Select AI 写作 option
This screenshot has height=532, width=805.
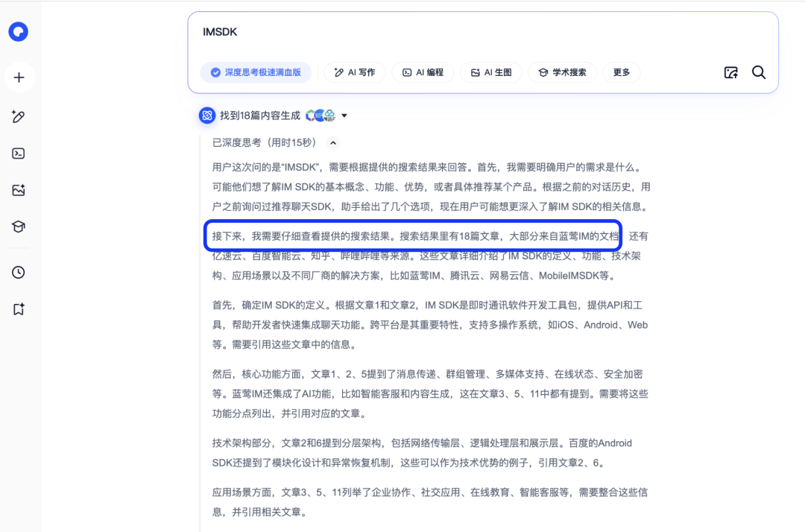(x=355, y=72)
